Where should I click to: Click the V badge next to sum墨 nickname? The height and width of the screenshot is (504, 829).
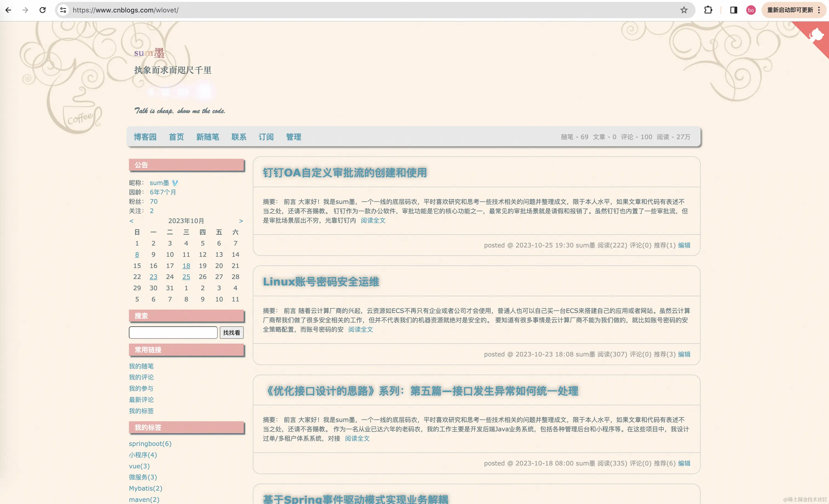click(175, 183)
